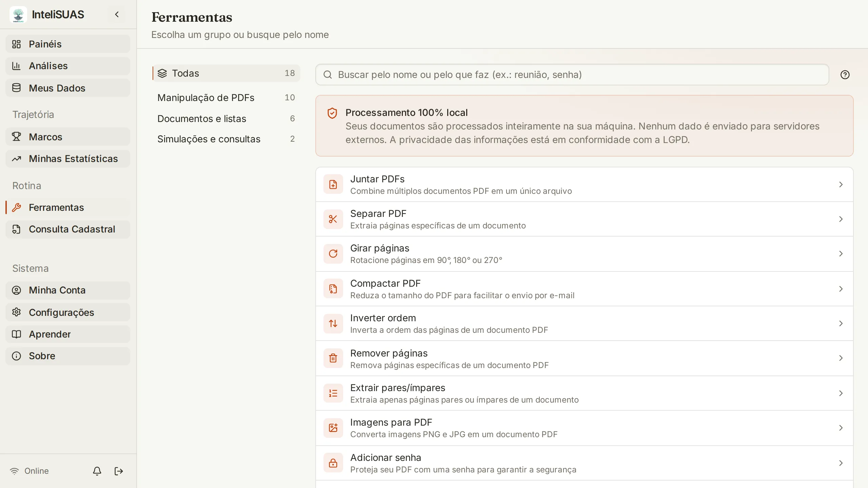Screen dimensions: 868x488
Task: Open the Aprender section
Action: pos(68,334)
